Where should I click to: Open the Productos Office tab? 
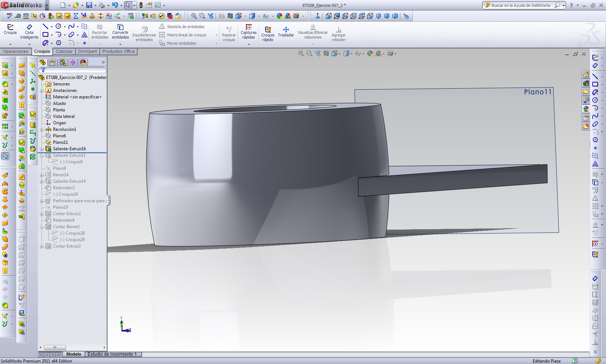[x=119, y=52]
